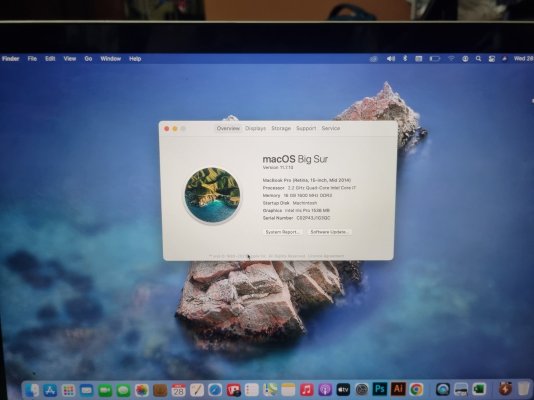This screenshot has height=400, width=534.
Task: Open the Photos app in Dock
Action: pyautogui.click(x=142, y=390)
